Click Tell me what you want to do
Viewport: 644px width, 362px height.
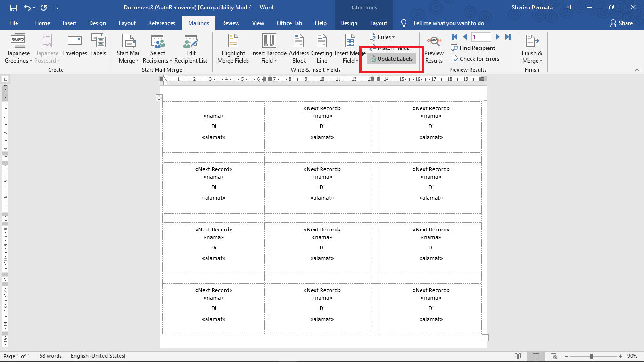(441, 23)
